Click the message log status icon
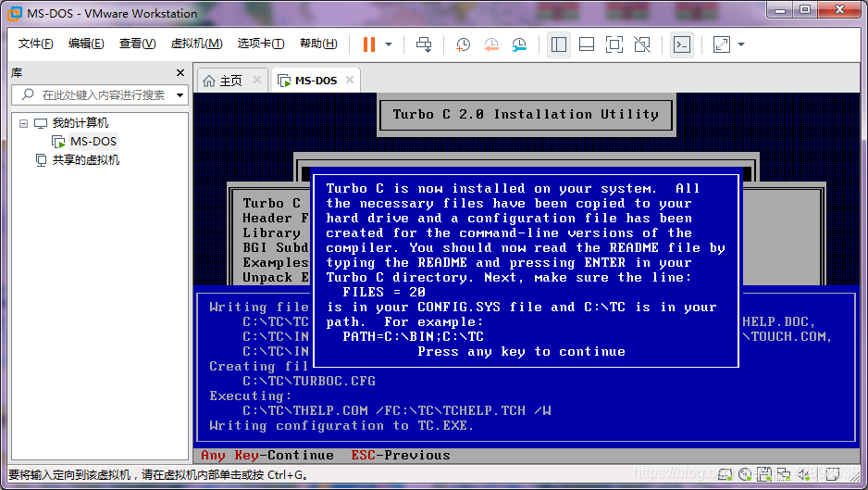Screen dimensions: 868x490 click(x=833, y=474)
